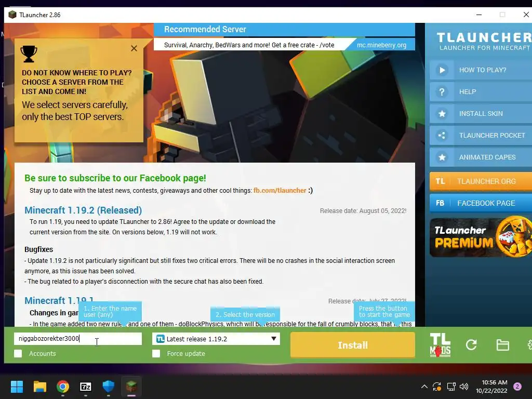
Task: Close the yellow server tip popup
Action: (x=134, y=48)
